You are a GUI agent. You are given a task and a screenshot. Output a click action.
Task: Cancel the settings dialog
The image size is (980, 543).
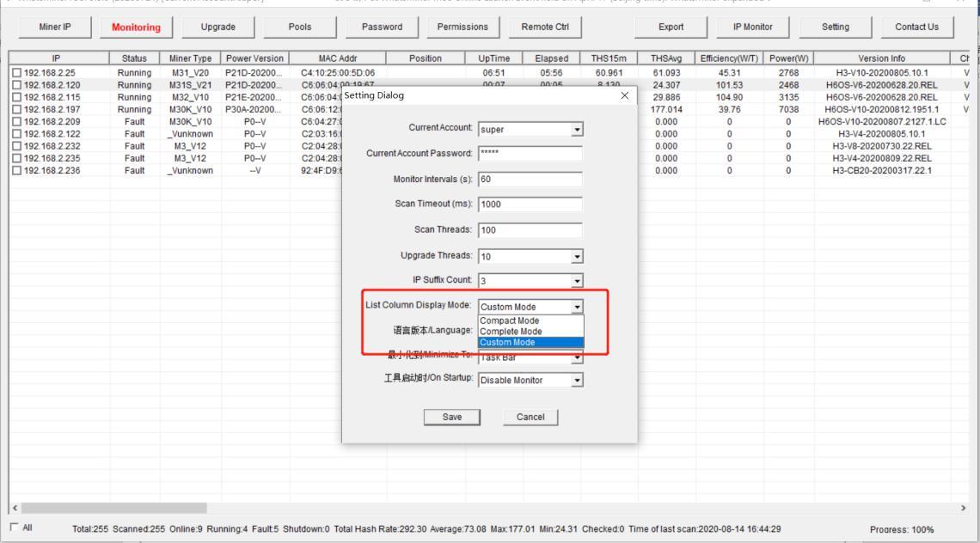point(530,417)
